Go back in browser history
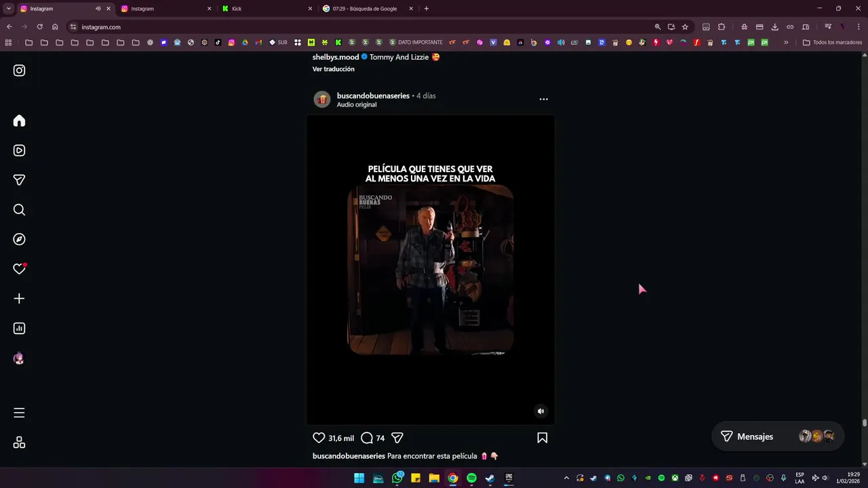868x488 pixels. (x=9, y=27)
